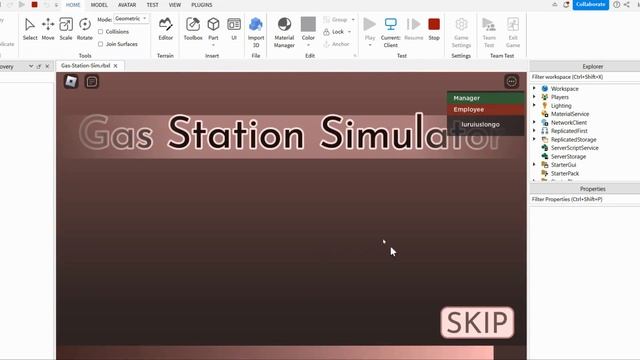Pick the Rotate tool
640x360 pixels.
click(x=84, y=29)
